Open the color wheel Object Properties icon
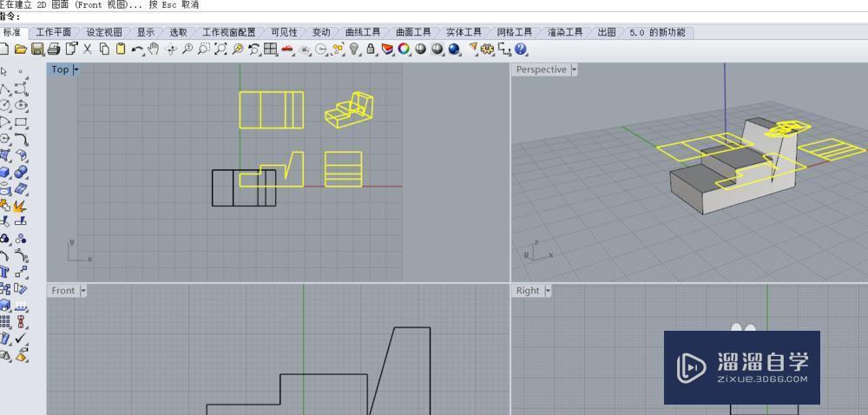Image resolution: width=868 pixels, height=415 pixels. [404, 49]
